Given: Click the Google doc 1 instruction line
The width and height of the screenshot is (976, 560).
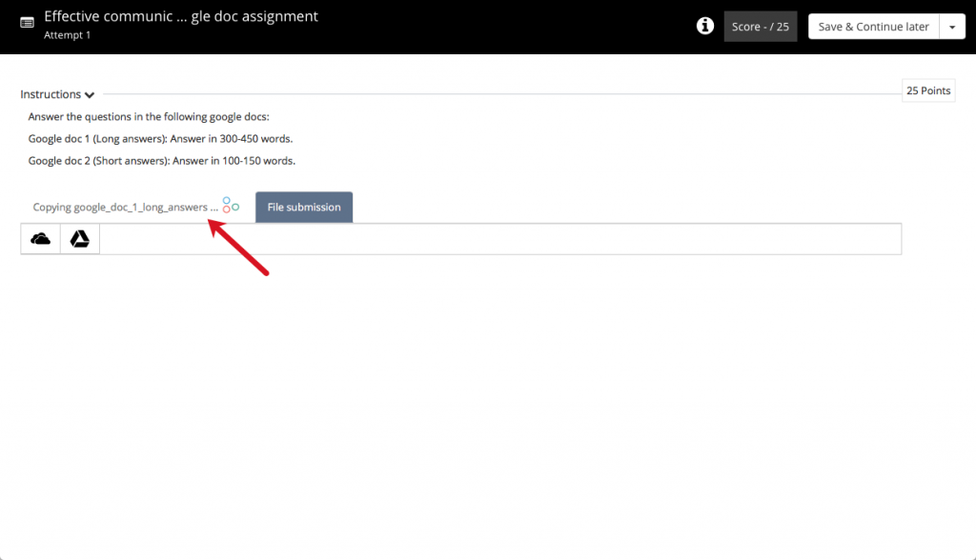Looking at the screenshot, I should pyautogui.click(x=160, y=139).
